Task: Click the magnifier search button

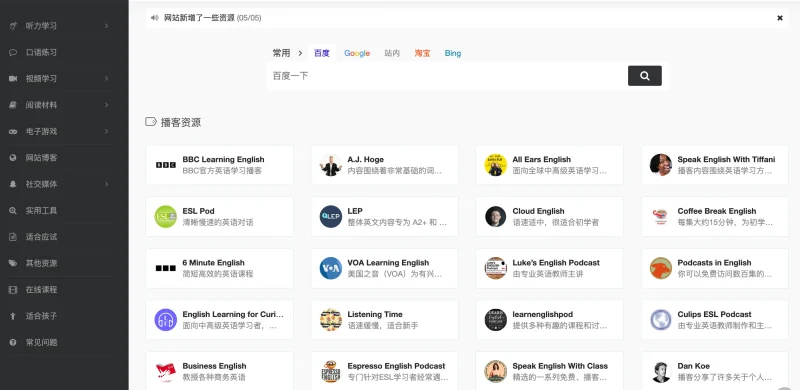Action: 645,76
